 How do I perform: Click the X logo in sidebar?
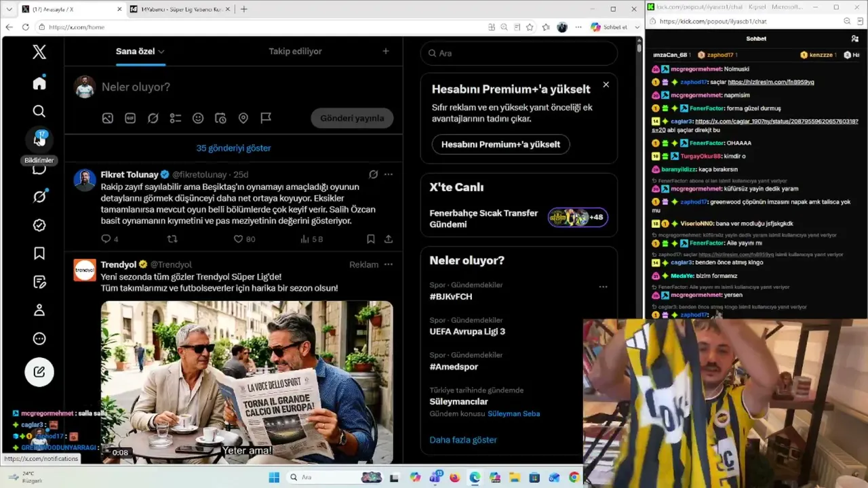pyautogui.click(x=39, y=52)
